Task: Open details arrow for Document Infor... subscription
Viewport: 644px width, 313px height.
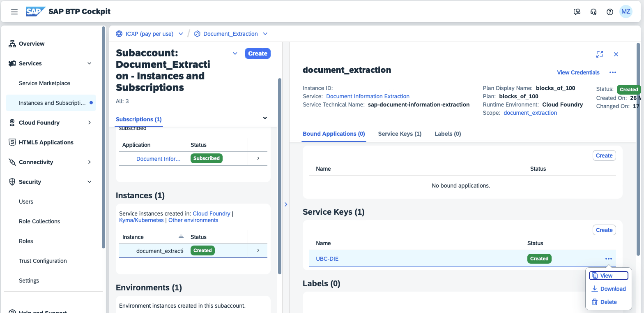Action: pyautogui.click(x=258, y=158)
